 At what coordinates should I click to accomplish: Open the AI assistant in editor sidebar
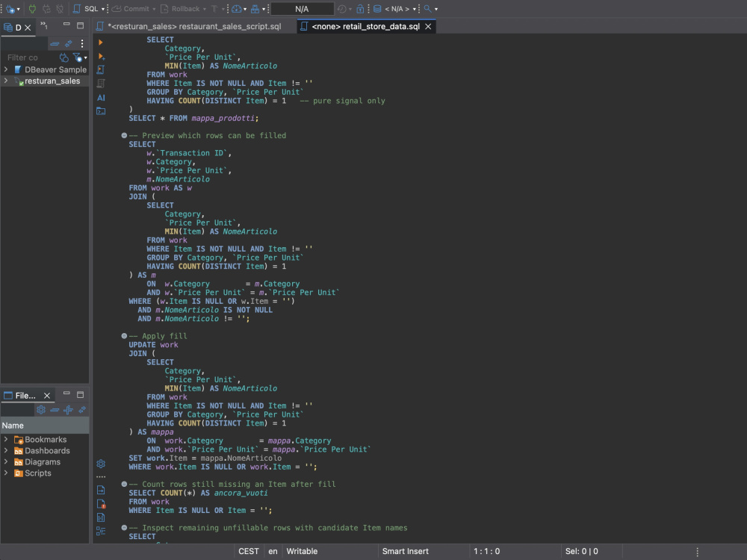(x=101, y=98)
